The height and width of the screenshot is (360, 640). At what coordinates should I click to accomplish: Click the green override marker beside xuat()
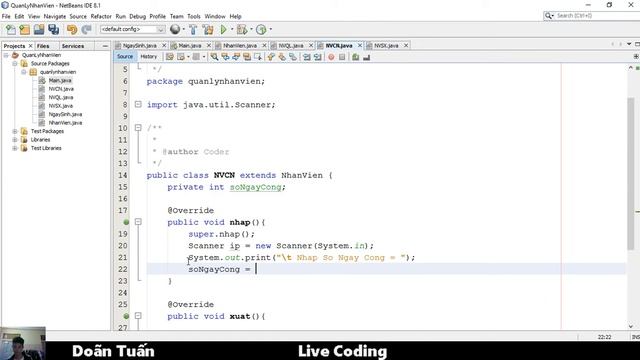[x=126, y=316]
